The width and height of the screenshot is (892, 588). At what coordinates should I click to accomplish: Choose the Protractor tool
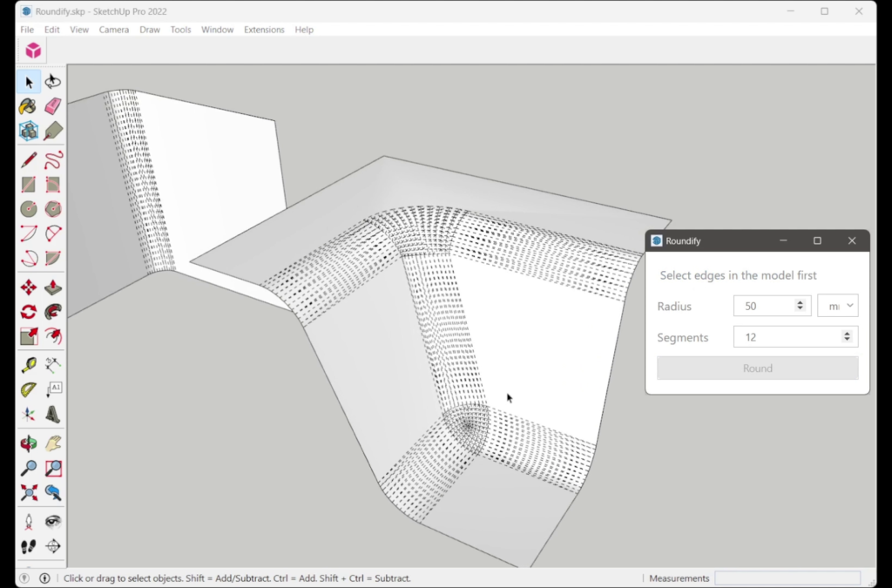click(29, 389)
